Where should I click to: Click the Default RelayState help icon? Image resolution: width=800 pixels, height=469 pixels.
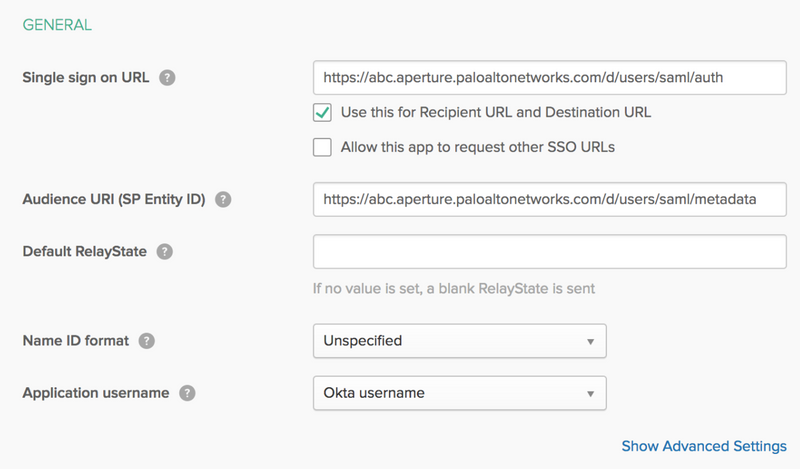point(165,251)
